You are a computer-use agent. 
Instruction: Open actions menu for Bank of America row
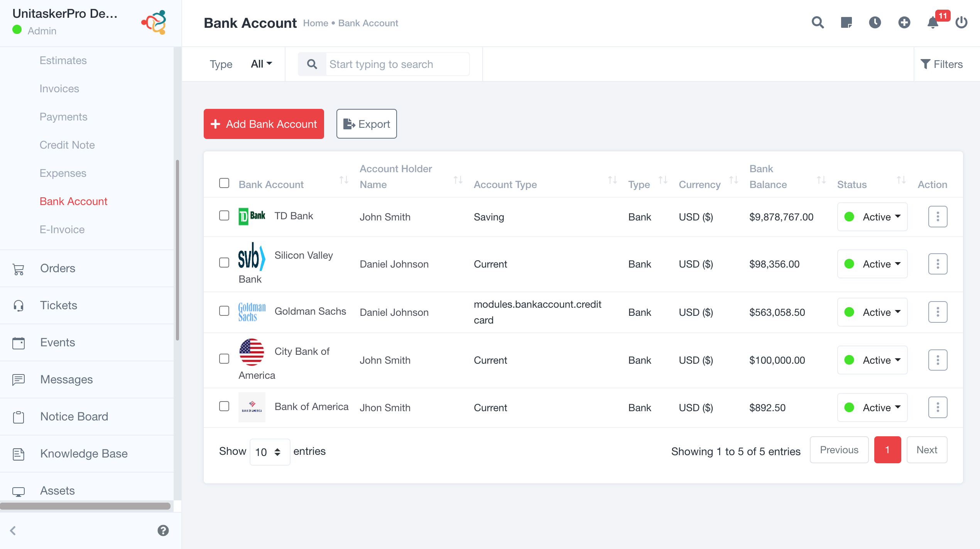click(x=938, y=407)
